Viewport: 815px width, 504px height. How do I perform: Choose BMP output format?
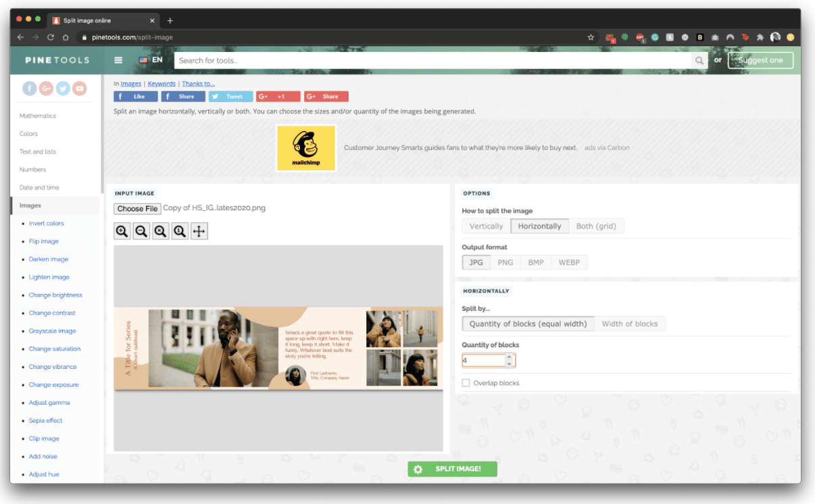tap(536, 262)
